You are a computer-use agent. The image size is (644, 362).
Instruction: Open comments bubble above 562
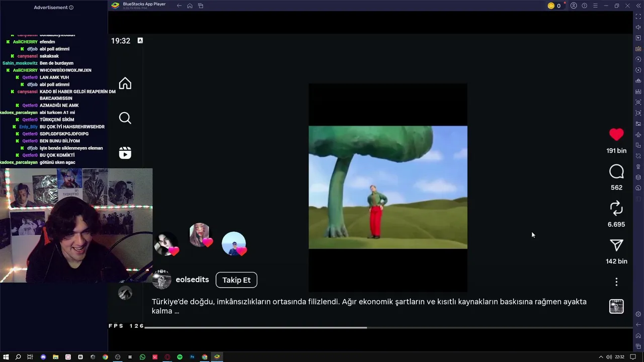click(x=616, y=171)
